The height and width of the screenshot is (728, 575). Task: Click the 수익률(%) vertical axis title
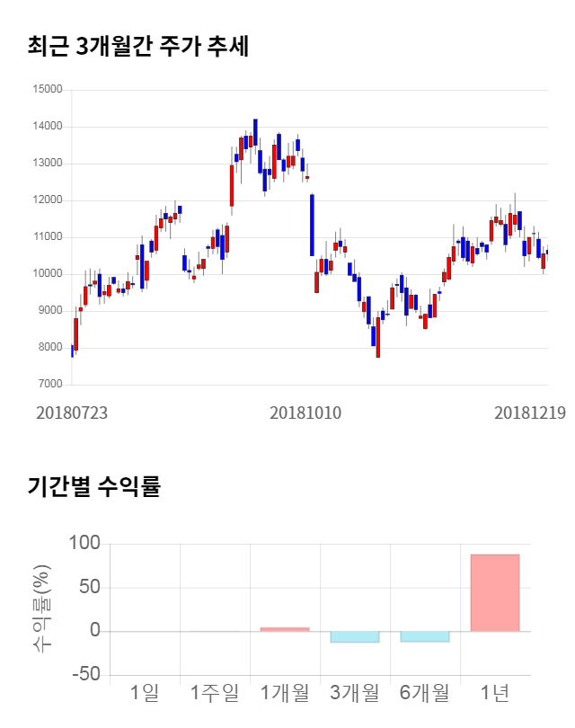click(x=42, y=608)
